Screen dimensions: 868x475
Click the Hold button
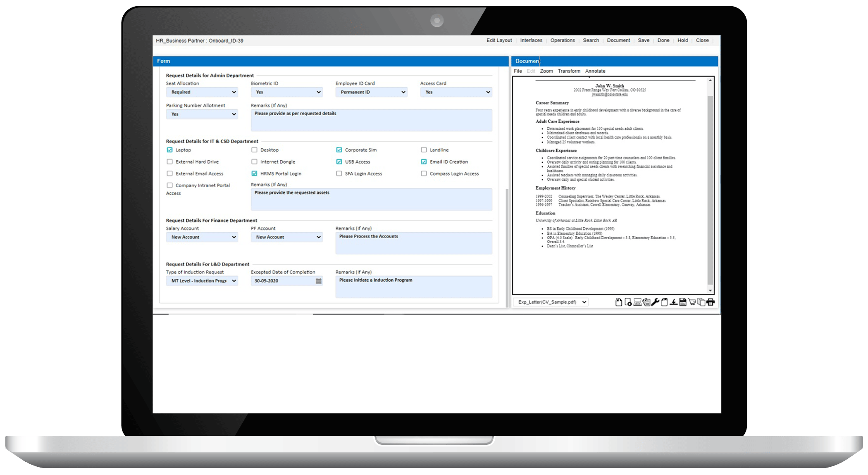[683, 40]
